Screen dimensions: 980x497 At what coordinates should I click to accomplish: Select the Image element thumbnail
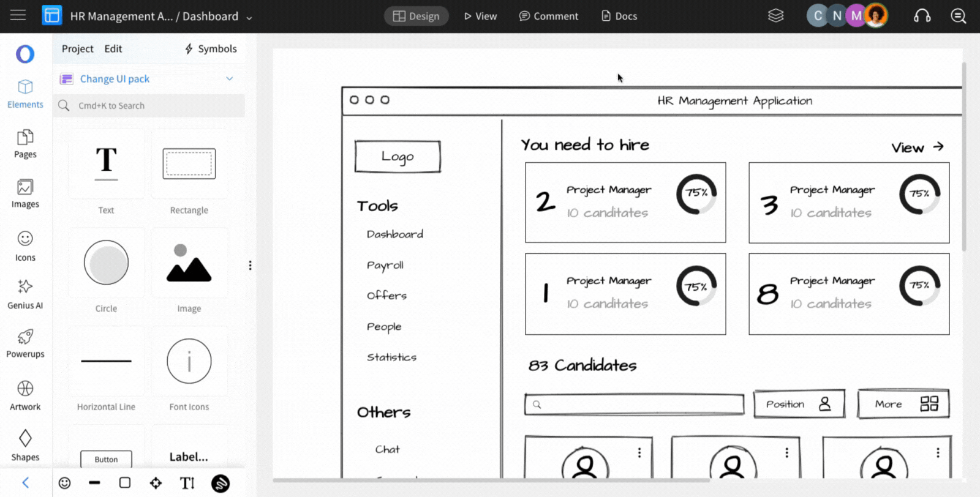(189, 263)
